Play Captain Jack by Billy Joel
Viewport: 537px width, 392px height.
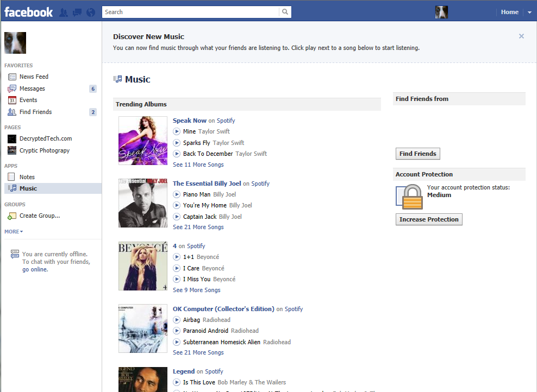[x=177, y=217]
